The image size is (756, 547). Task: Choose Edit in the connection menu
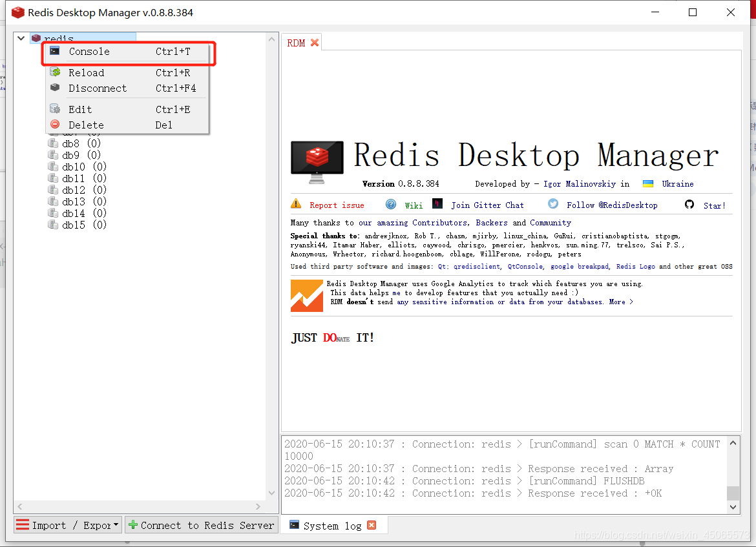click(x=128, y=109)
